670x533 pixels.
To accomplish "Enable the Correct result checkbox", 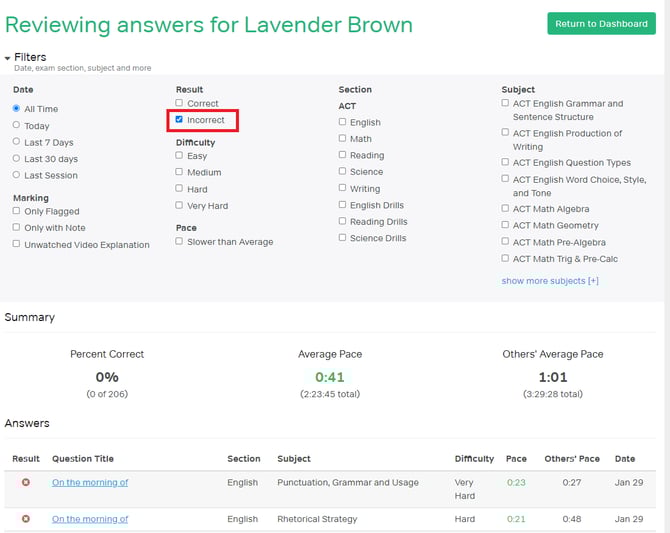I will click(179, 103).
